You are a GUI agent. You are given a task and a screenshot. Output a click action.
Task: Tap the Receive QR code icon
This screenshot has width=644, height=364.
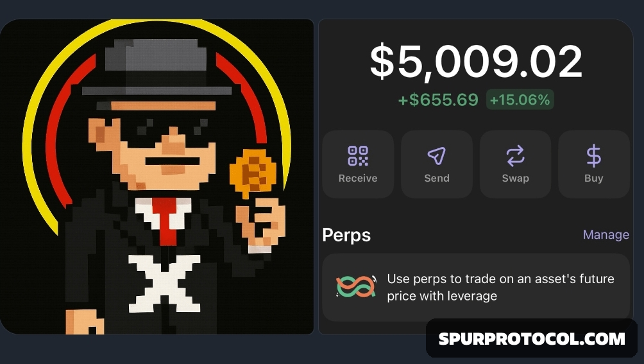point(358,156)
